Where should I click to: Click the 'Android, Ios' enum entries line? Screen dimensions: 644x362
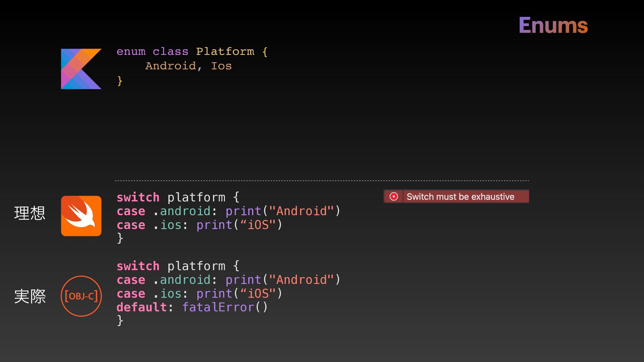click(189, 66)
